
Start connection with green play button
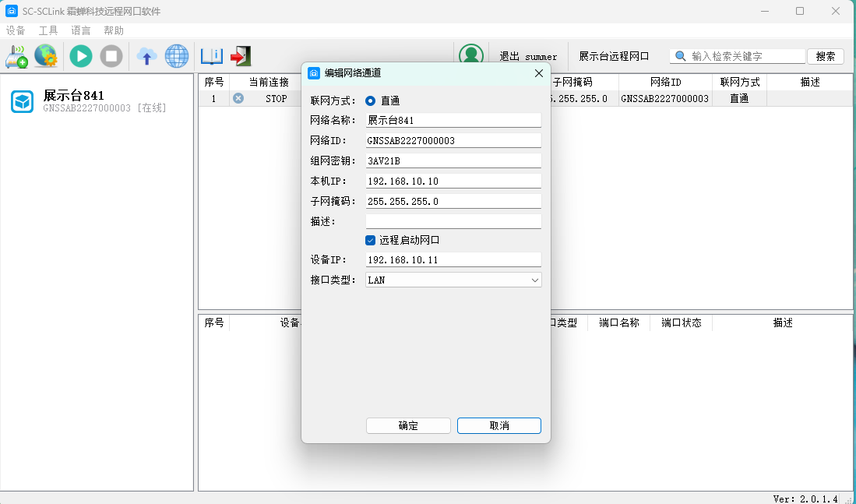pyautogui.click(x=81, y=55)
